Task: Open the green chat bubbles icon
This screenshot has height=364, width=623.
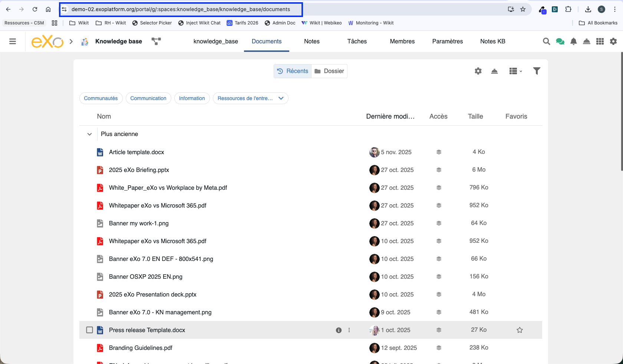Action: pyautogui.click(x=560, y=42)
